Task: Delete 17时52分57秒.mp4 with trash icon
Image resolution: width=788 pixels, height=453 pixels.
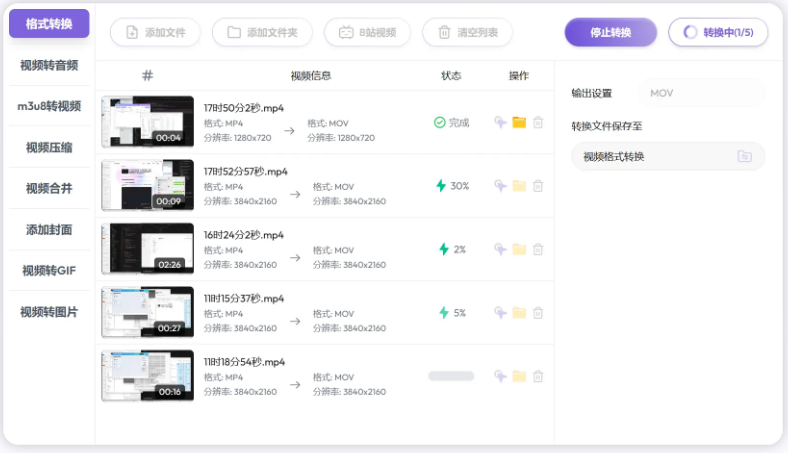Action: [538, 186]
